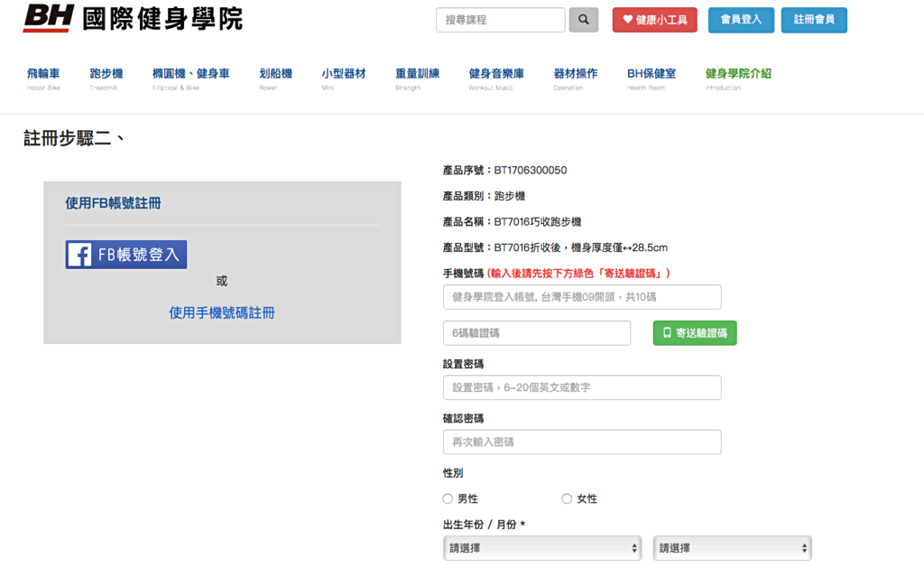This screenshot has width=924, height=568.
Task: Click the 註冊會員 button
Action: [x=814, y=20]
